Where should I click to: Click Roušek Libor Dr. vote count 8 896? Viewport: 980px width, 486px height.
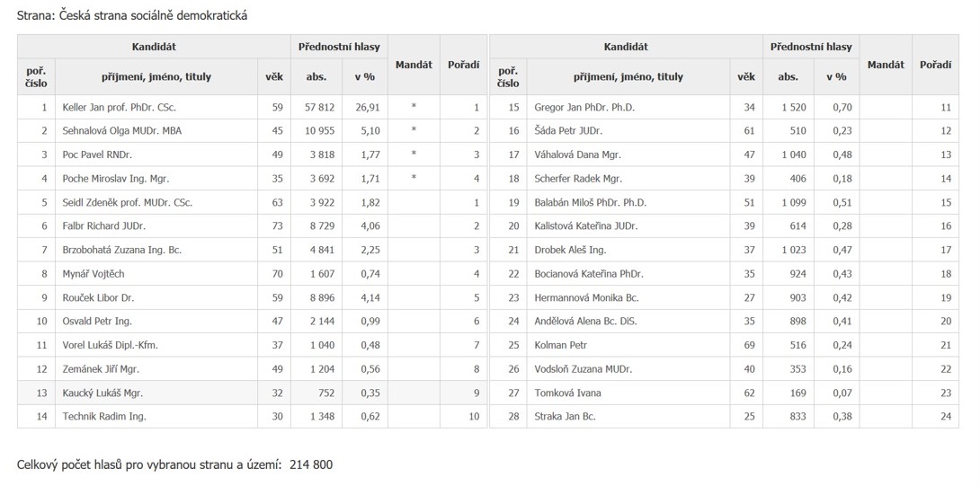[322, 297]
